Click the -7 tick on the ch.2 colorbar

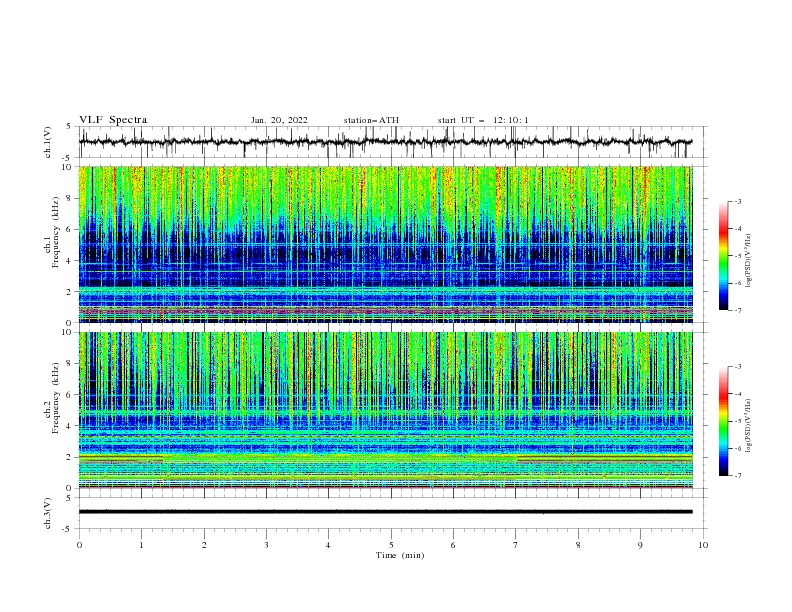point(738,475)
